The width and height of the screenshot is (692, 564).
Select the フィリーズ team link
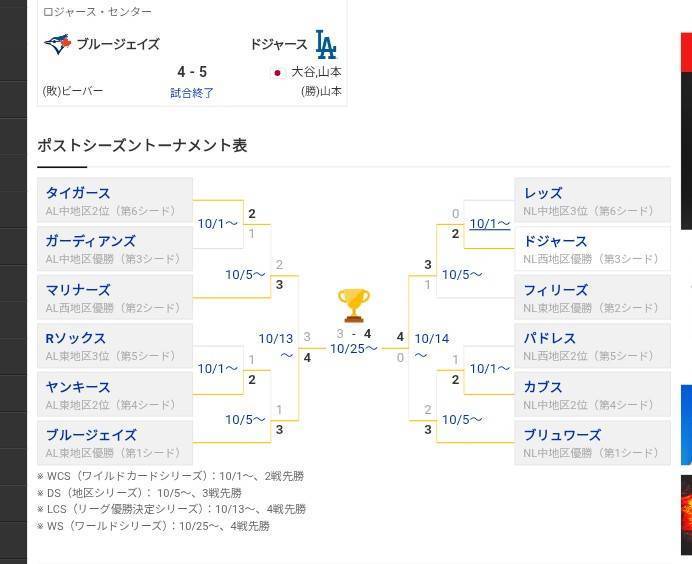coord(555,290)
